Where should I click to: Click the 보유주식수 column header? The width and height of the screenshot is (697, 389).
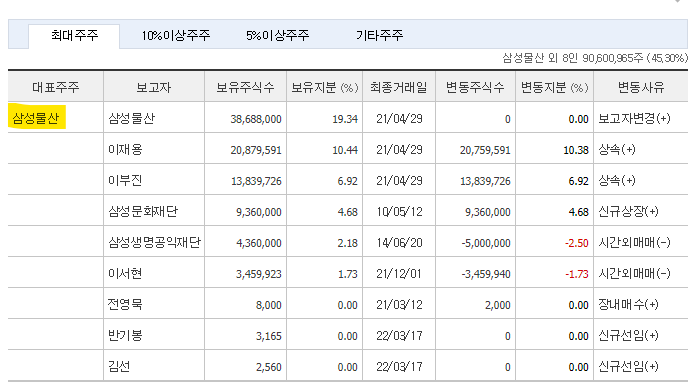point(245,87)
